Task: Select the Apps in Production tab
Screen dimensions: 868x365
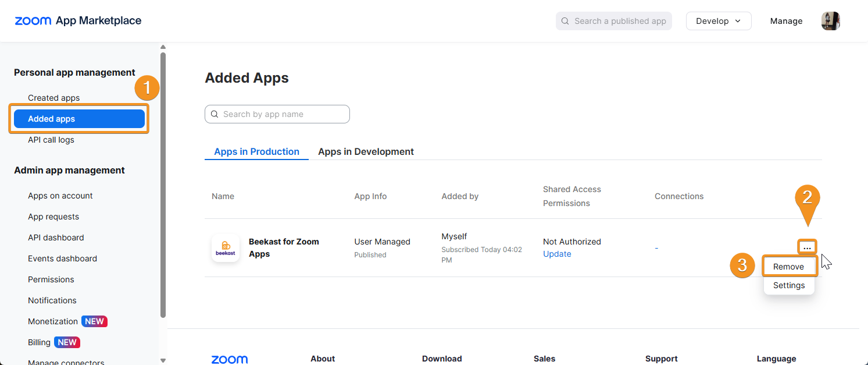Action: [256, 151]
